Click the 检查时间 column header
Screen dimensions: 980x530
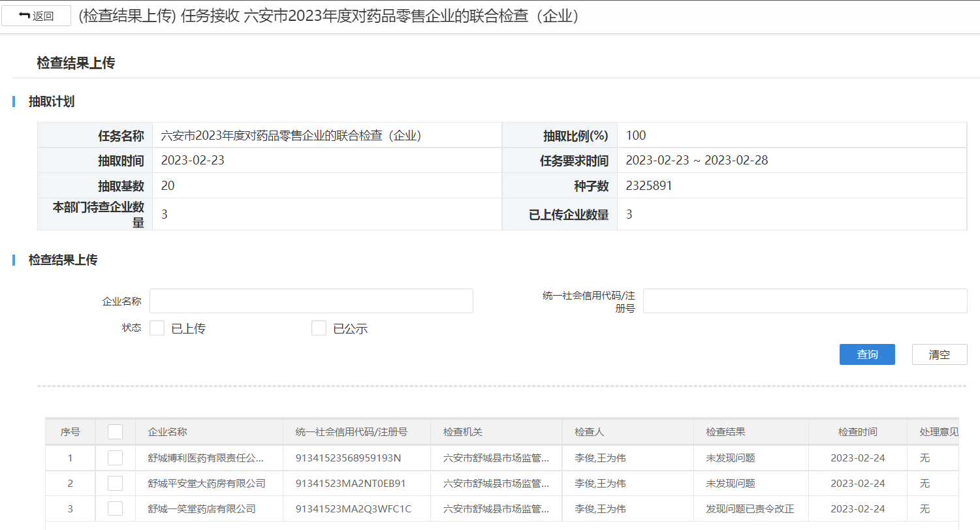tap(858, 432)
